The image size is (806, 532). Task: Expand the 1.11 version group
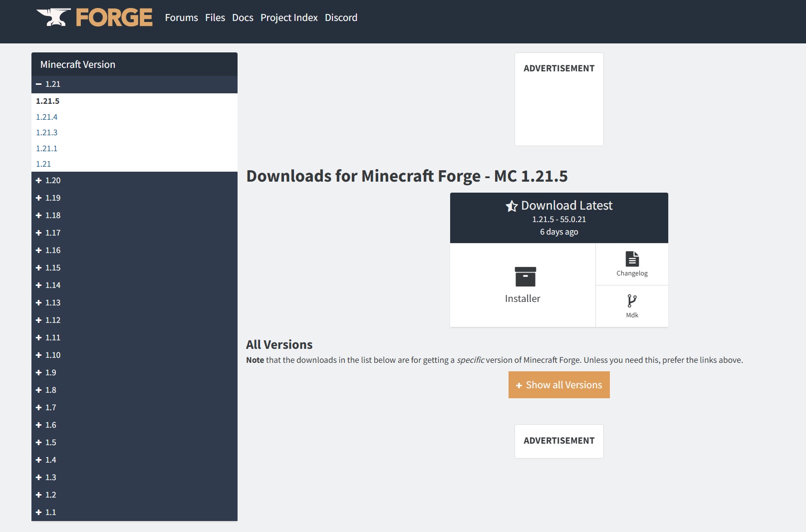pyautogui.click(x=134, y=337)
